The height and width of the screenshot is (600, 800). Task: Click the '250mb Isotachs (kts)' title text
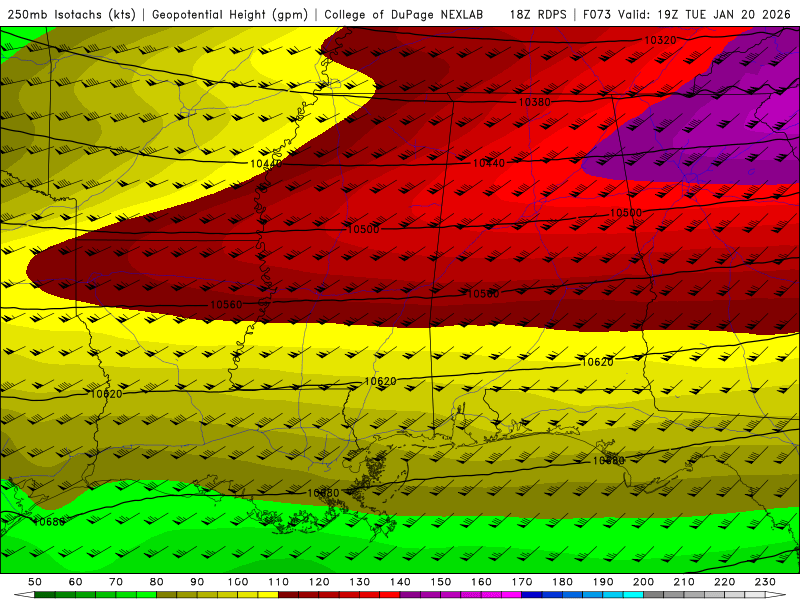point(72,14)
